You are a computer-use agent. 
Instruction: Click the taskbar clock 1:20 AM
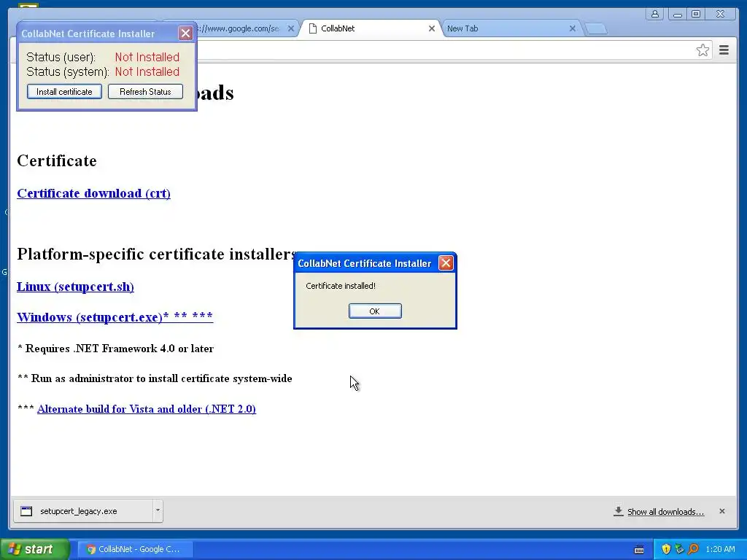pyautogui.click(x=720, y=549)
